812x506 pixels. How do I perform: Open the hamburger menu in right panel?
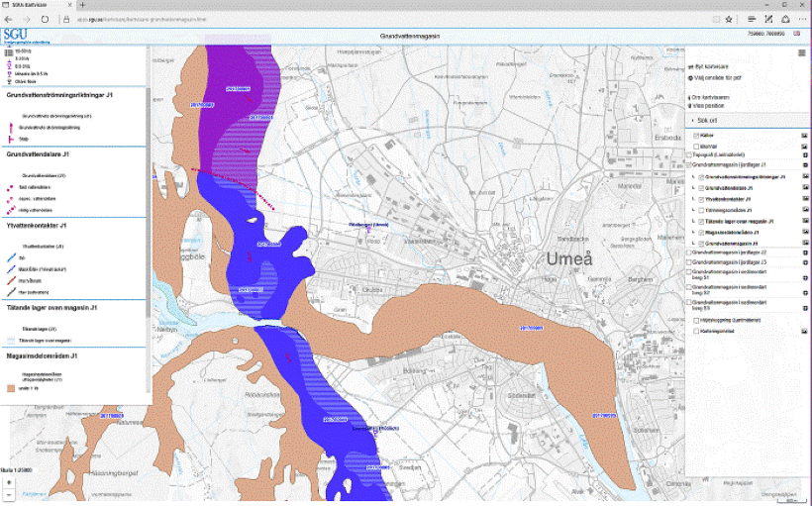click(x=800, y=53)
